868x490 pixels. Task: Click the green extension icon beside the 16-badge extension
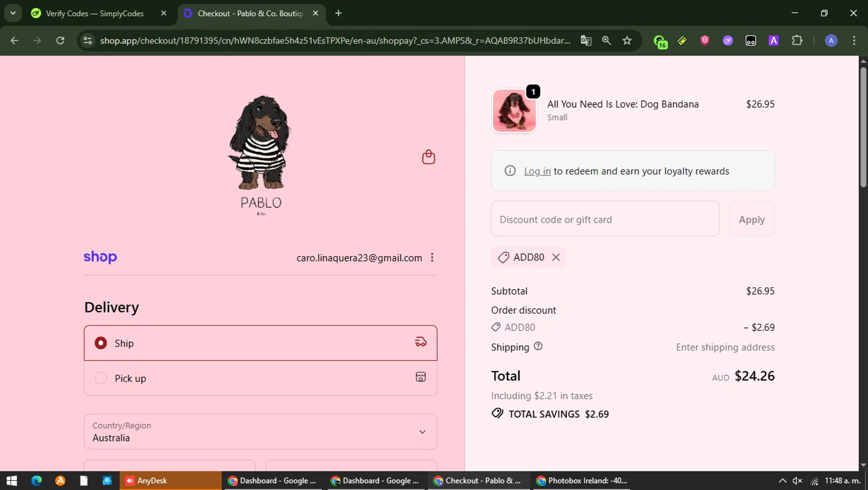pos(682,40)
